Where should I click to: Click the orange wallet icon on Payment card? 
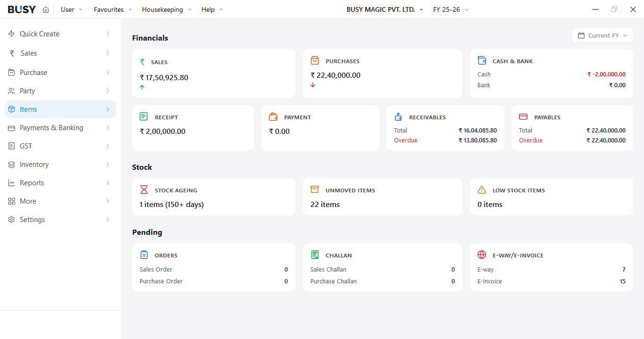(273, 117)
